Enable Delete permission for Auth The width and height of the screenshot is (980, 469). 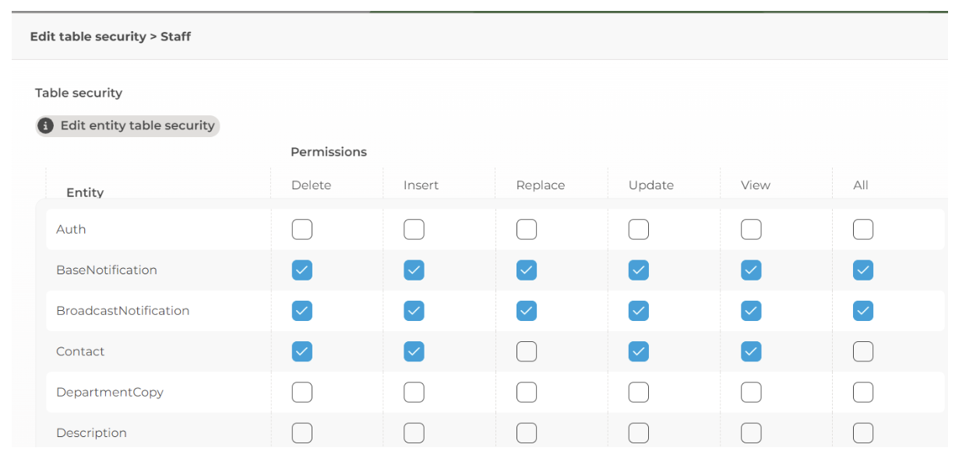click(x=302, y=230)
